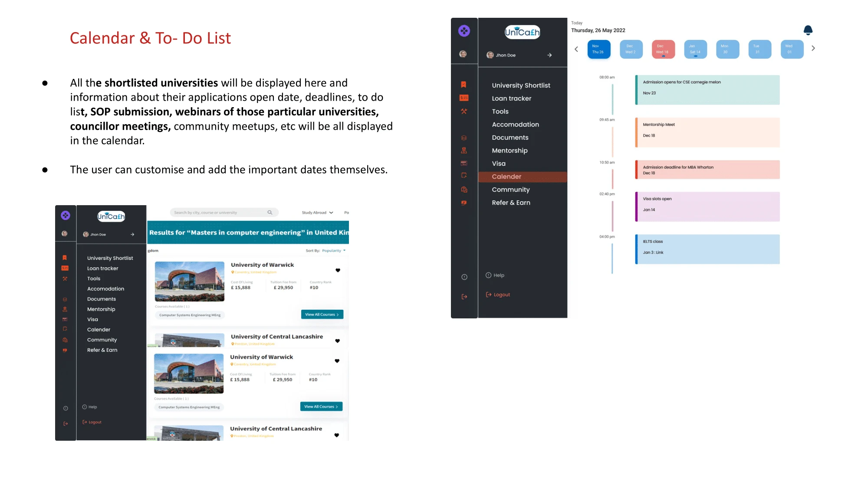Click tools wrench icon in Calendar screen sidebar
This screenshot has width=868, height=488.
(464, 111)
